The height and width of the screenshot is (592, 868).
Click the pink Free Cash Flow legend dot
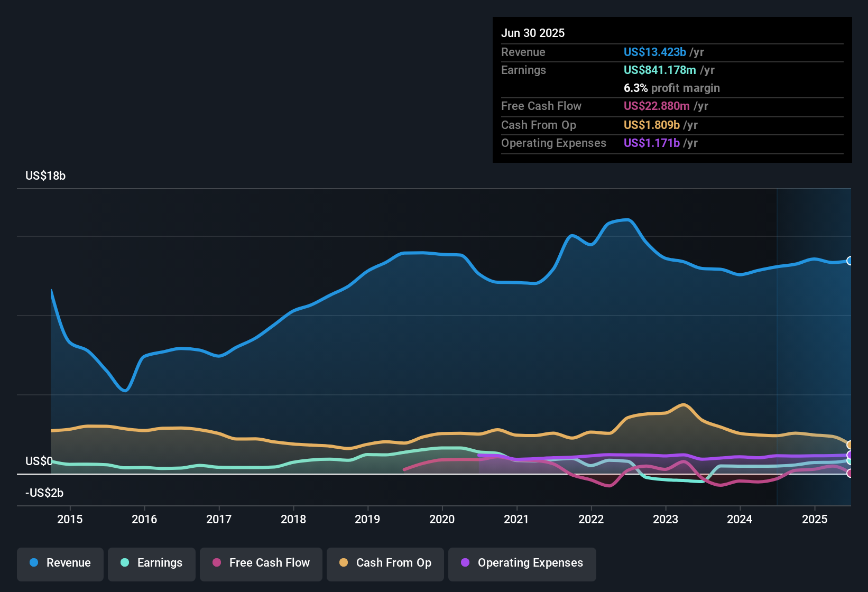[x=217, y=562]
